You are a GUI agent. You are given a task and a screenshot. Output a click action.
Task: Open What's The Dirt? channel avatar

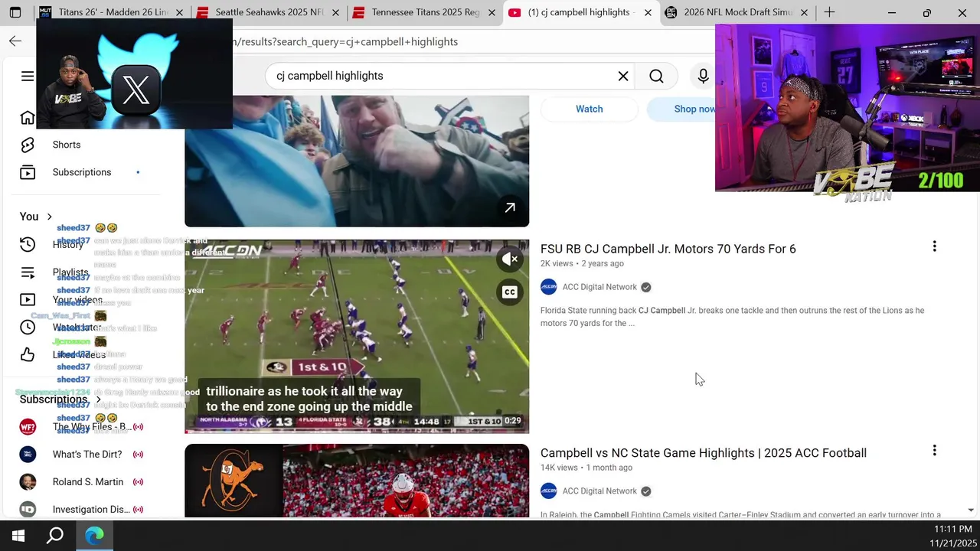click(x=28, y=455)
